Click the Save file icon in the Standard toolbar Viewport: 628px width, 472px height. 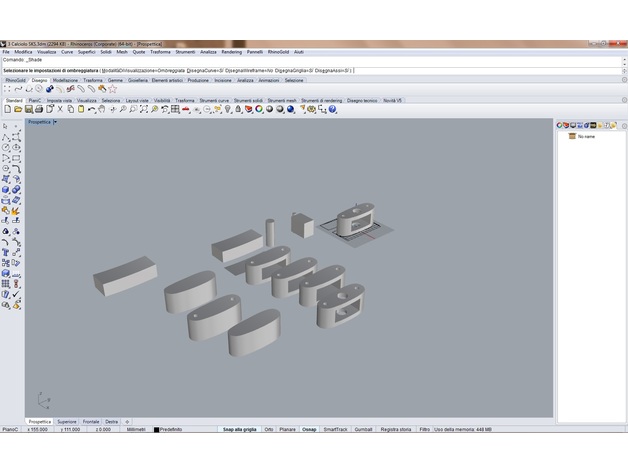27,110
